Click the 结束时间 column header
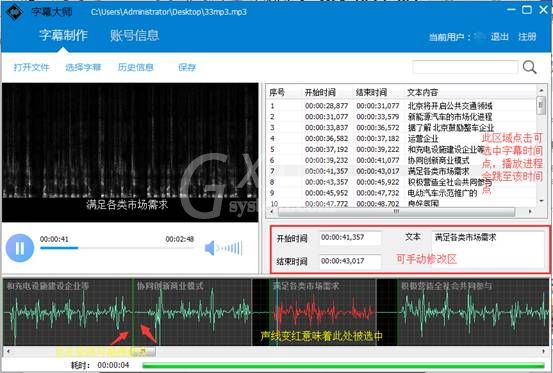 (372, 92)
